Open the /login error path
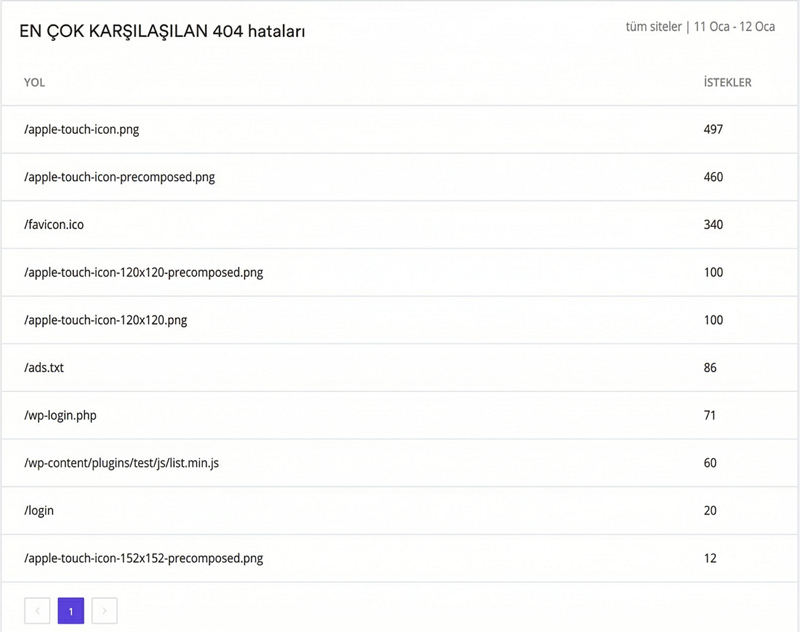Screen dimensions: 800x632 point(39,510)
